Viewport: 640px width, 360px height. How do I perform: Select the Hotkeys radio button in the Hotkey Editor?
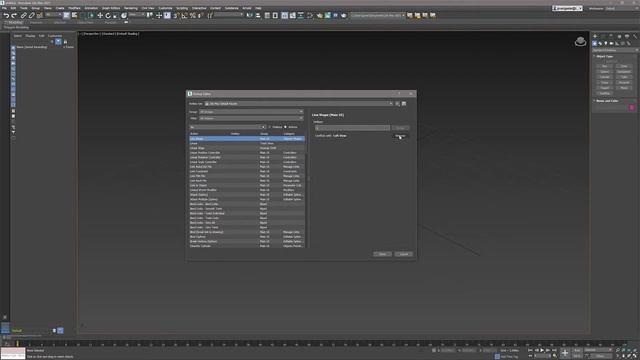point(270,127)
